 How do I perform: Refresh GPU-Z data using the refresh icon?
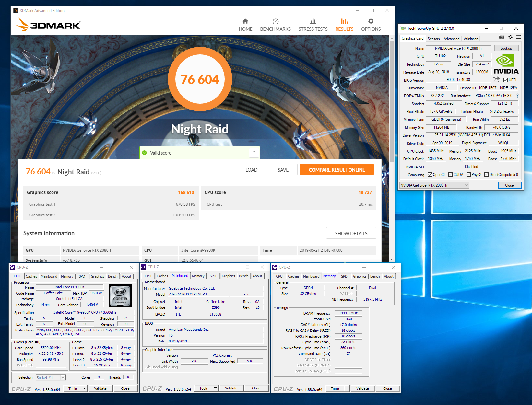(x=510, y=37)
